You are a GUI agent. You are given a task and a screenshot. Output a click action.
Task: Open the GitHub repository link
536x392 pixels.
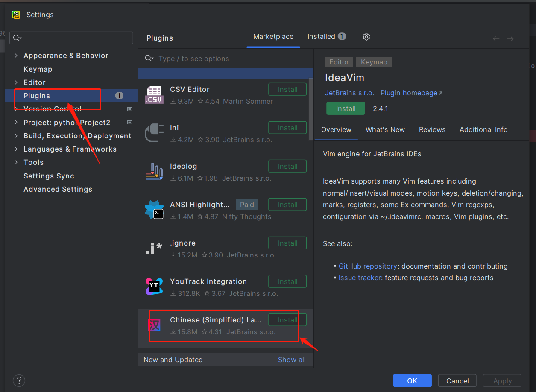tap(368, 266)
